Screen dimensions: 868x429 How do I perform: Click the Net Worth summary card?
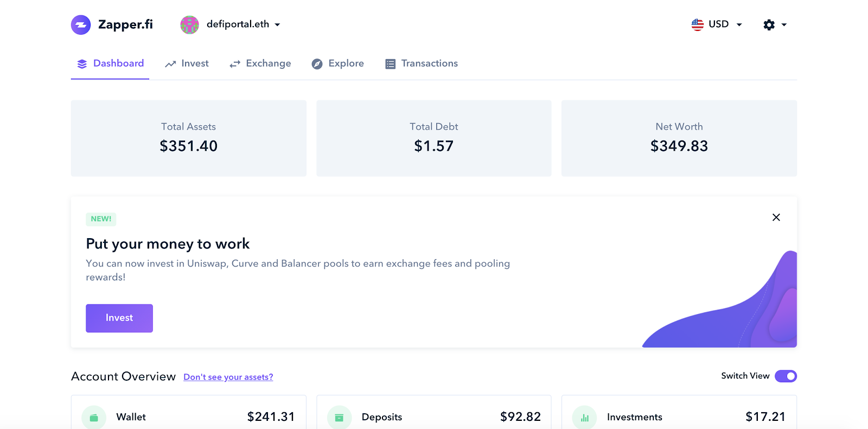pos(679,138)
